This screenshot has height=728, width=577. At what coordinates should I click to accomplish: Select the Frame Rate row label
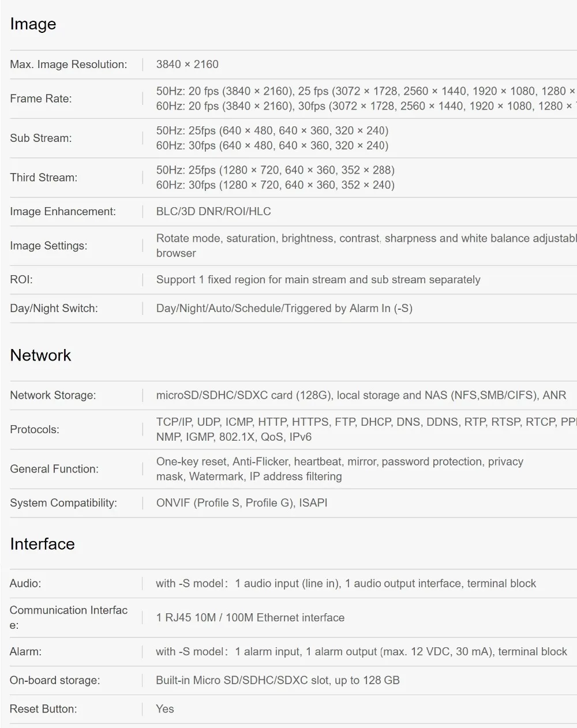point(41,99)
